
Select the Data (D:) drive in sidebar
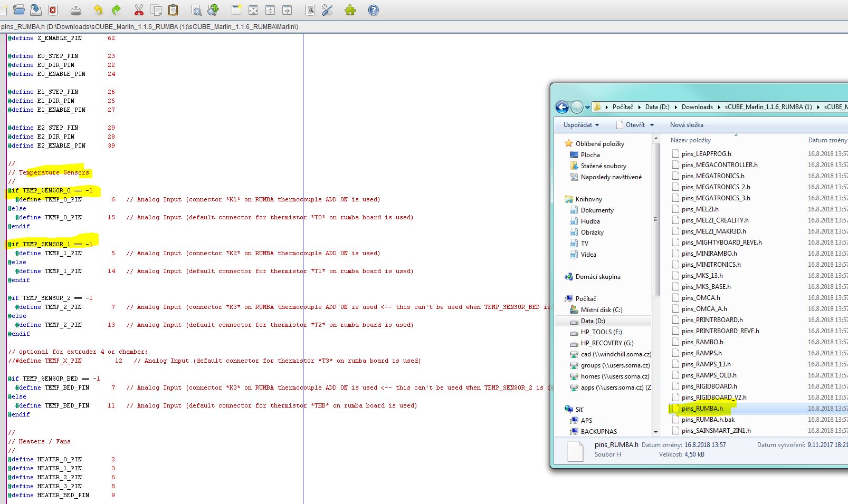(x=593, y=321)
